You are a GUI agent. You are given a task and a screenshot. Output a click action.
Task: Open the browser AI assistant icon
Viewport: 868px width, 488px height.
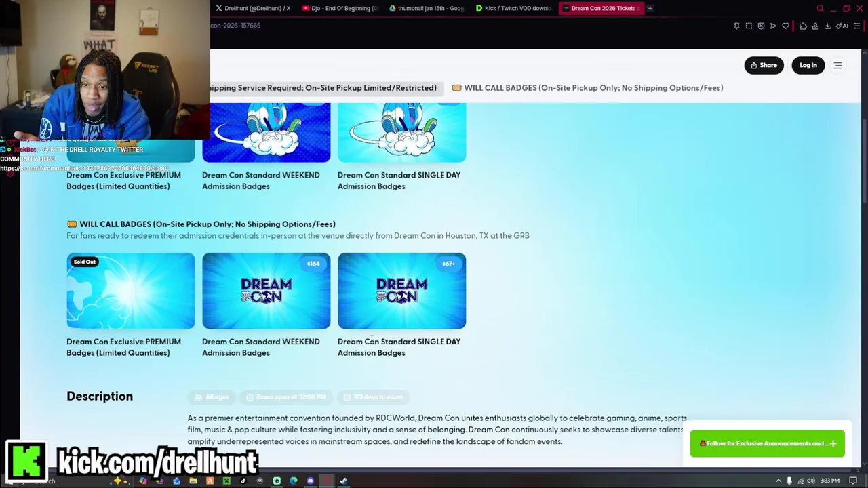[842, 26]
